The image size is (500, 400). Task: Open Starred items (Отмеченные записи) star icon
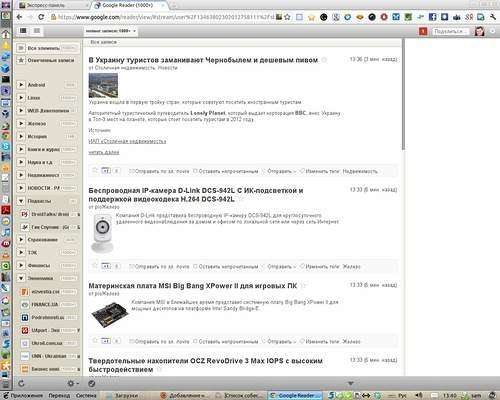pos(21,60)
